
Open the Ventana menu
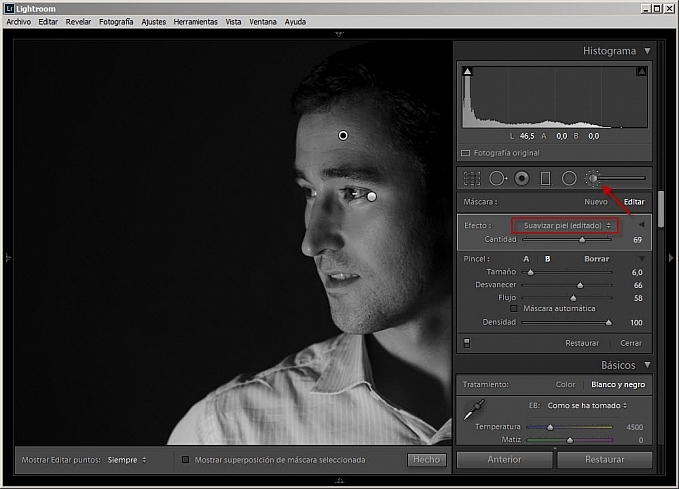coord(263,22)
